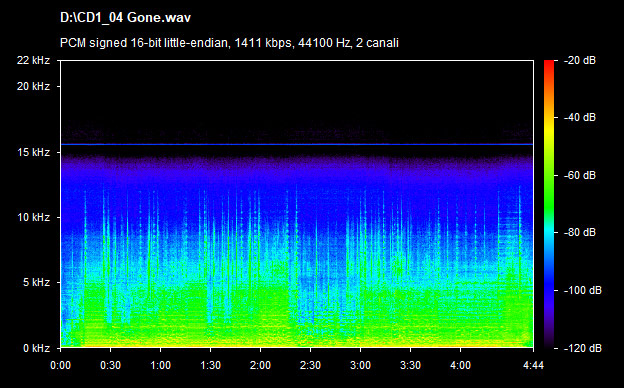Click the 3:30 time marker

click(410, 365)
